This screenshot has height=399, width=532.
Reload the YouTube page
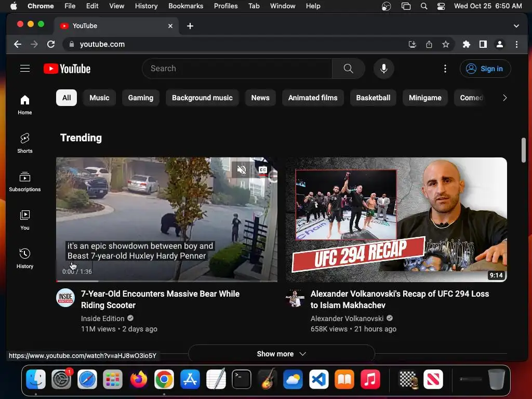tap(51, 44)
